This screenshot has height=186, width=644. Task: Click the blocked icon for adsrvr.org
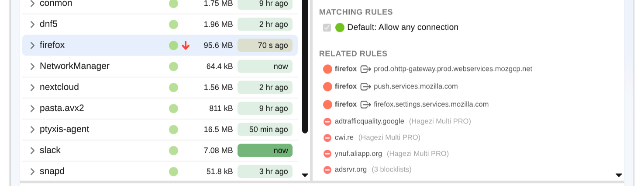pos(327,170)
